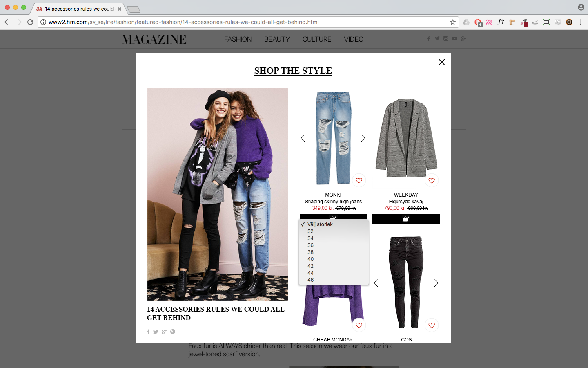Bookmark this page with star icon
Viewport: 588px width, 368px height.
click(452, 22)
